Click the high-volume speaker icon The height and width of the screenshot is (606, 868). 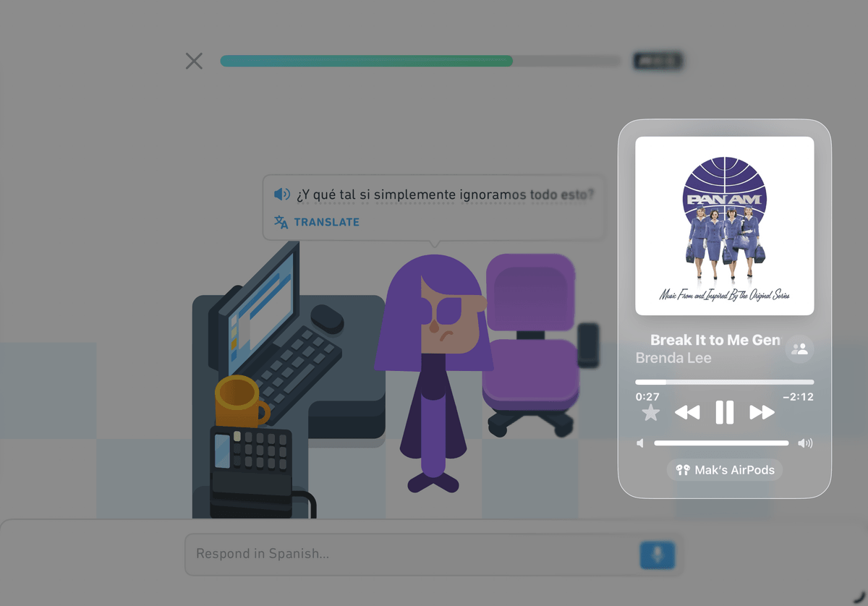click(805, 443)
